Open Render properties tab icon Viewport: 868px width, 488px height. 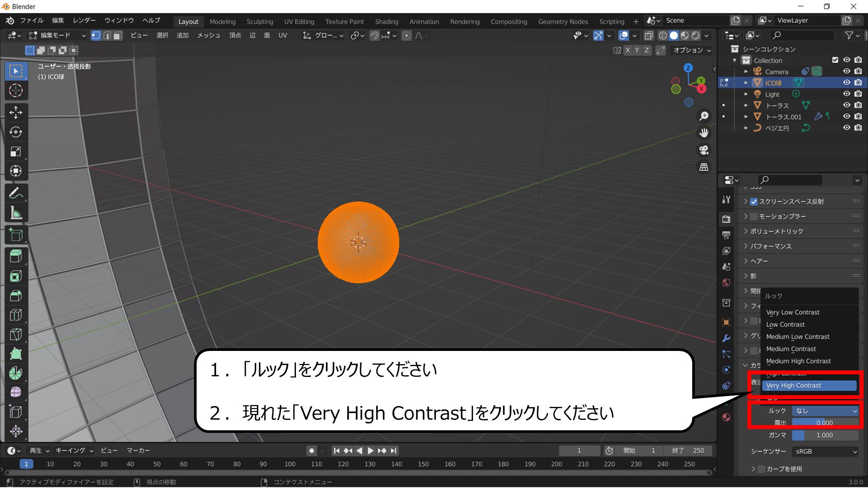(726, 219)
